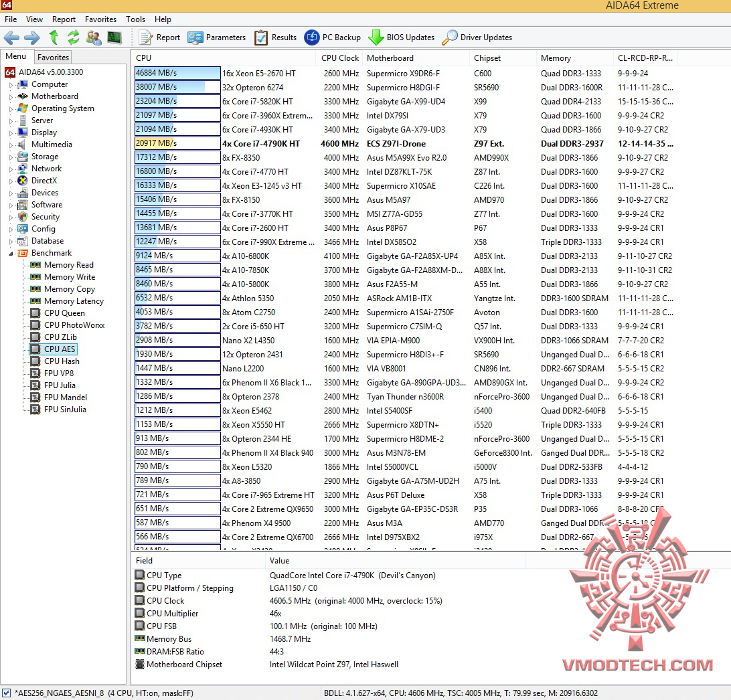Expand the Computer tree node
The width and height of the screenshot is (731, 700).
[x=11, y=85]
